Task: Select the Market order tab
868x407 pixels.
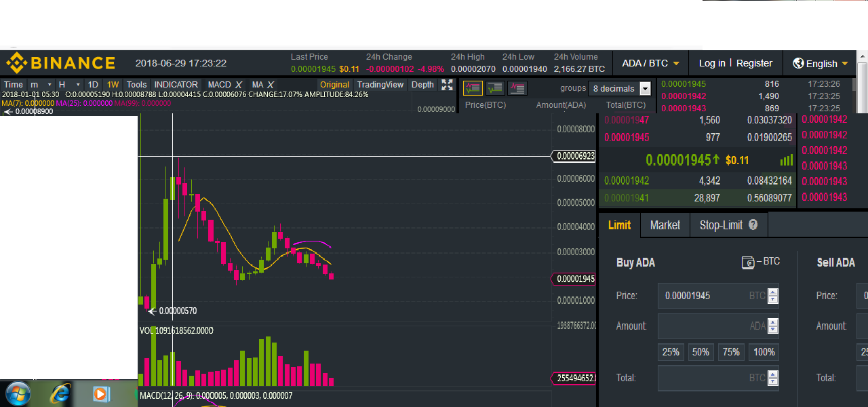Action: coord(665,225)
